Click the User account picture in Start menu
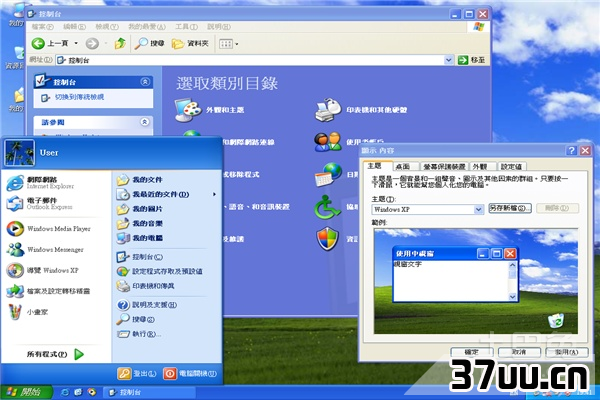The height and width of the screenshot is (400, 600). (19, 153)
